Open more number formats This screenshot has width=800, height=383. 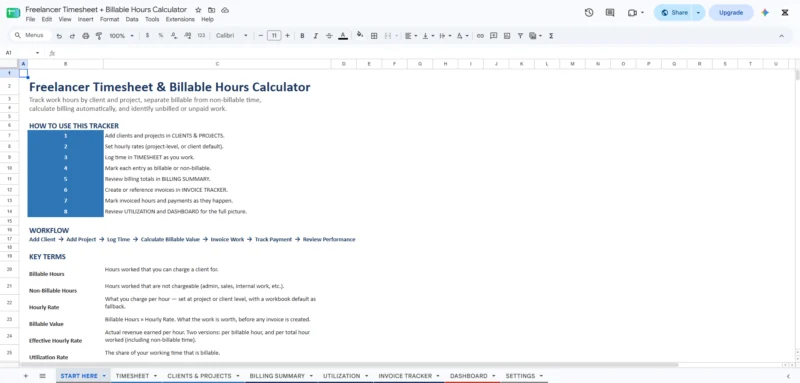pos(201,36)
